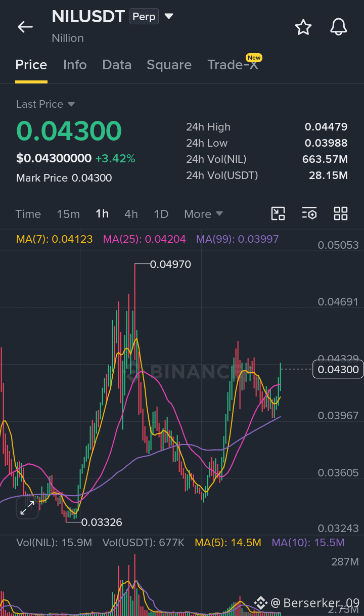Select the 15m chart interval
The width and height of the screenshot is (364, 616).
68,214
